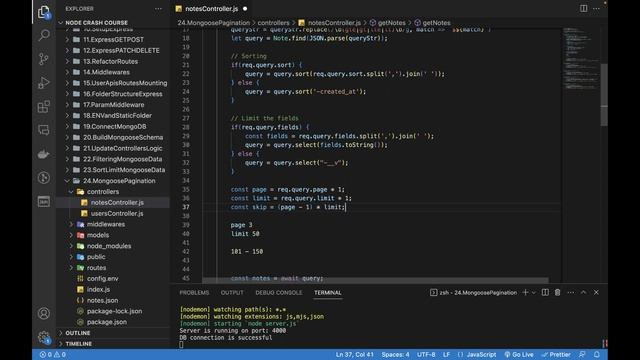
Task: Maximize the panel with up chevron
Action: coord(583,293)
